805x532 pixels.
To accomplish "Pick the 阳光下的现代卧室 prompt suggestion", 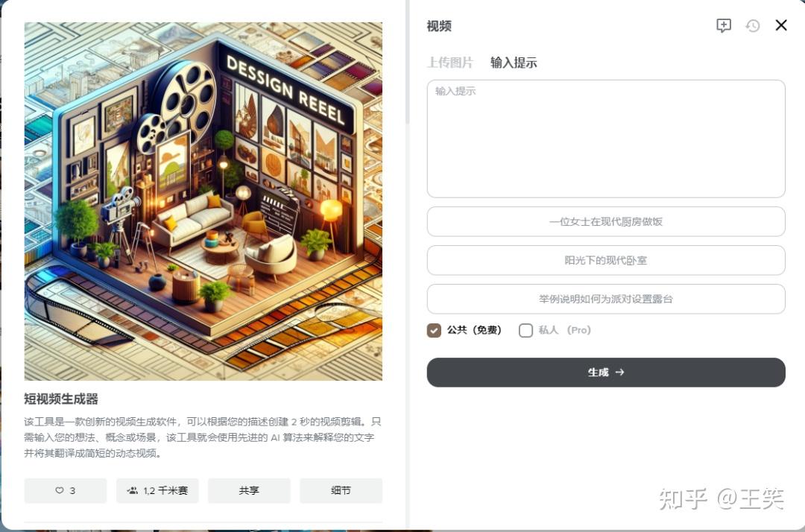I will [606, 260].
